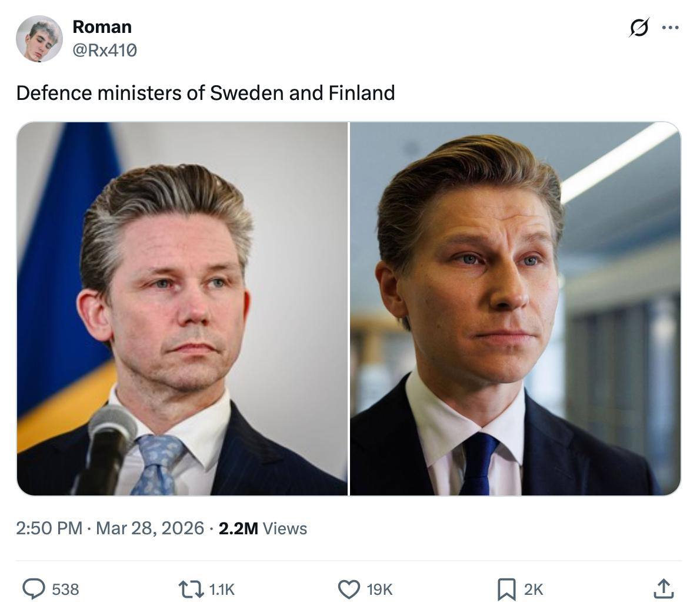Open Roman's profile avatar picture

(x=39, y=39)
